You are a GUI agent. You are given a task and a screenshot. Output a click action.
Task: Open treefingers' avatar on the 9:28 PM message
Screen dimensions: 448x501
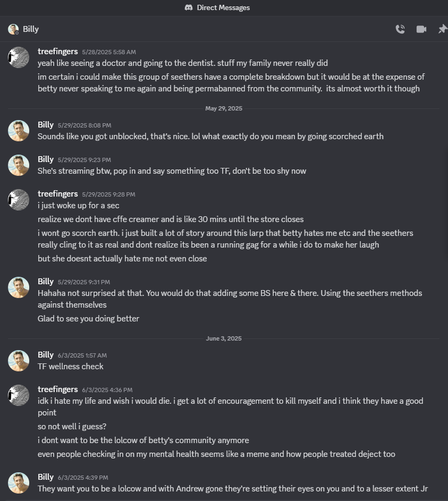tap(19, 200)
